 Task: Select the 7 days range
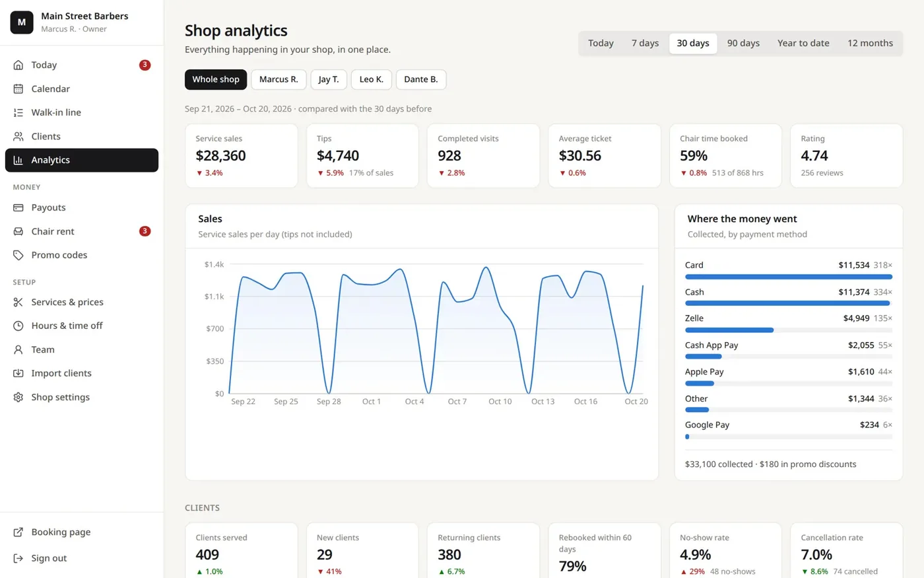click(x=645, y=43)
